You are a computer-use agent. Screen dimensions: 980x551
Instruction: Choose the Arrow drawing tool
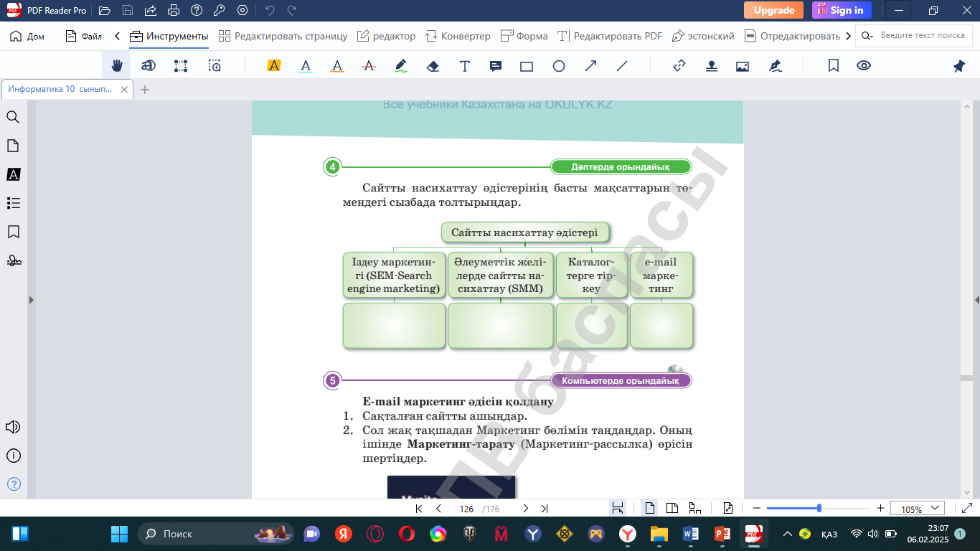click(590, 66)
